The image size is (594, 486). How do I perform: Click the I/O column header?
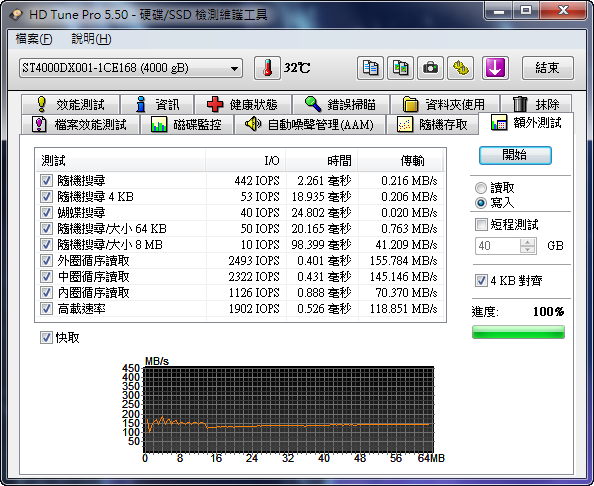coord(246,161)
